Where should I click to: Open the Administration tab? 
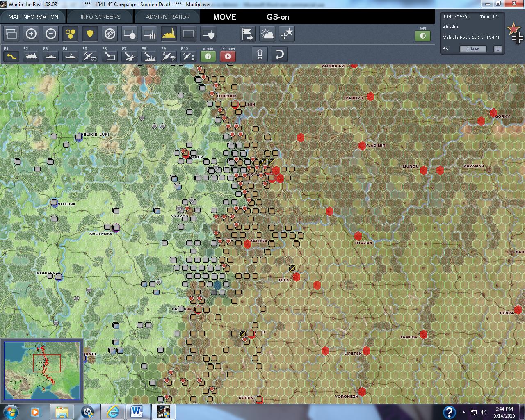pyautogui.click(x=168, y=17)
